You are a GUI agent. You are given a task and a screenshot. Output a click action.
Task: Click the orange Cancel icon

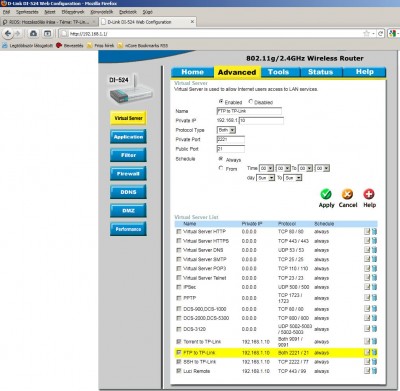(347, 194)
